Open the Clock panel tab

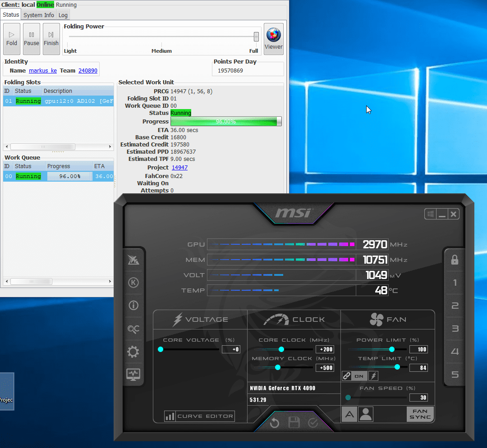[x=294, y=320]
